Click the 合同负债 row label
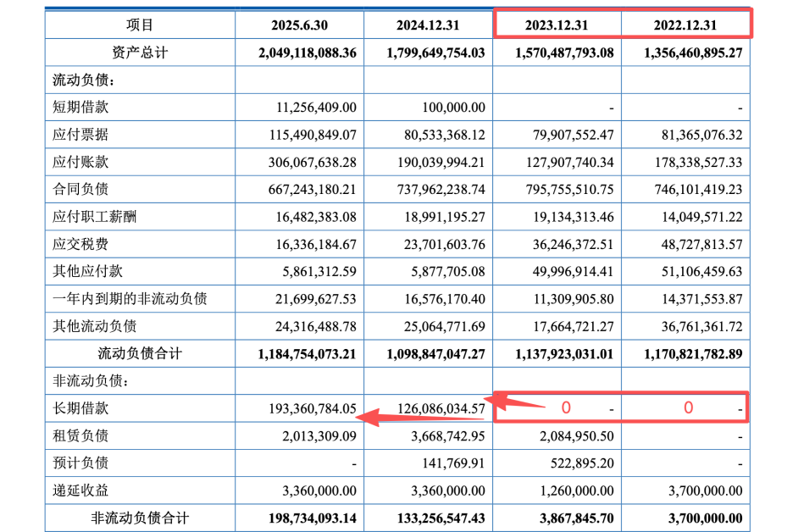 tap(80, 190)
